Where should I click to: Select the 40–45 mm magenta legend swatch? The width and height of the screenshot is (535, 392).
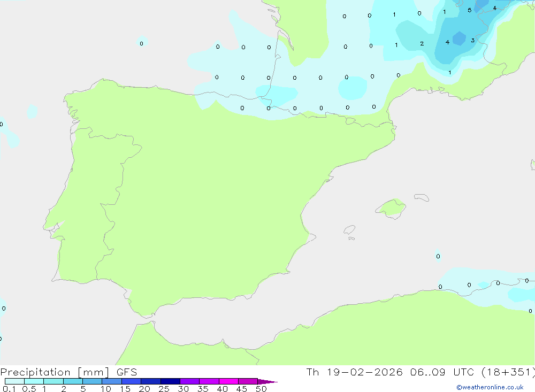pyautogui.click(x=228, y=381)
